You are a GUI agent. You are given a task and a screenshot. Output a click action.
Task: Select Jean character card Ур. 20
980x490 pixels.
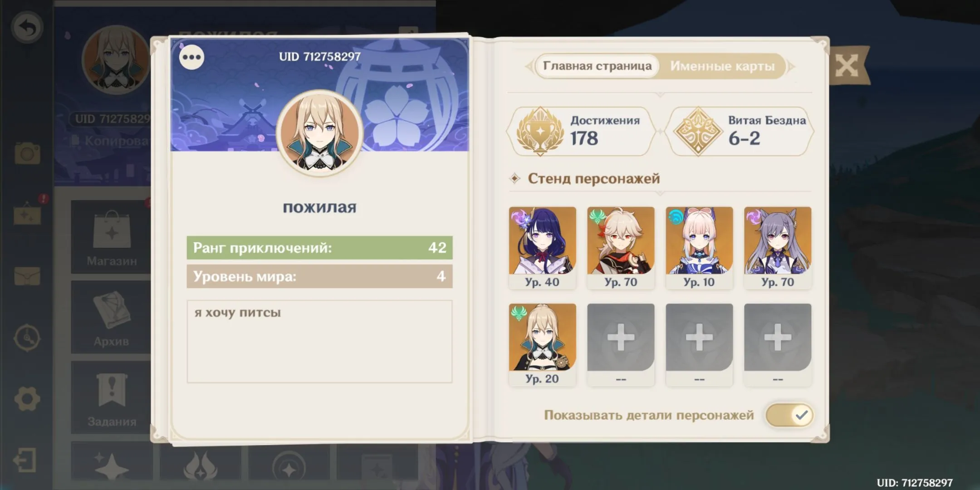tap(542, 344)
